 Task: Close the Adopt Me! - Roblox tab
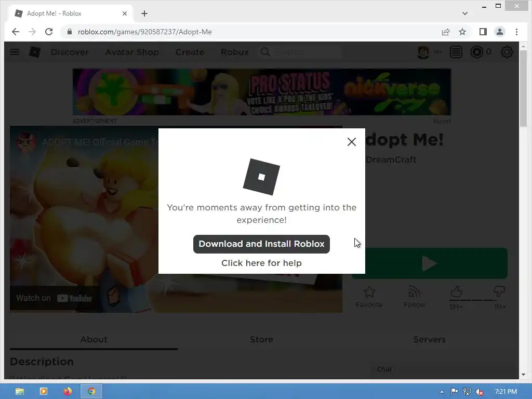point(125,14)
